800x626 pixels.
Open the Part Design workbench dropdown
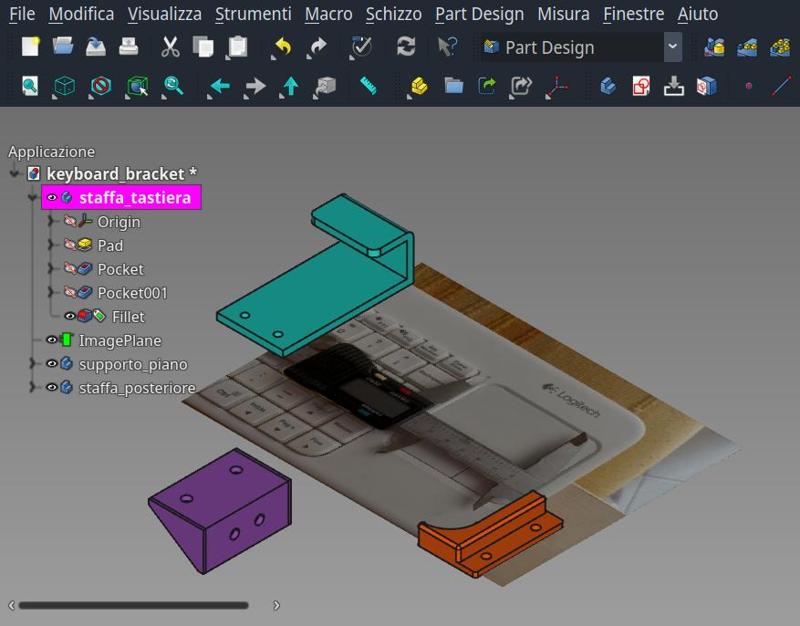pos(672,47)
